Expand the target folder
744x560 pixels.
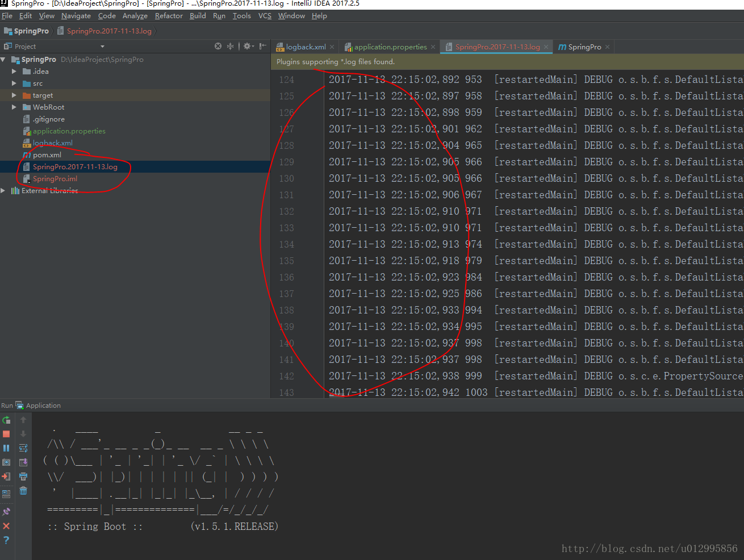click(14, 95)
